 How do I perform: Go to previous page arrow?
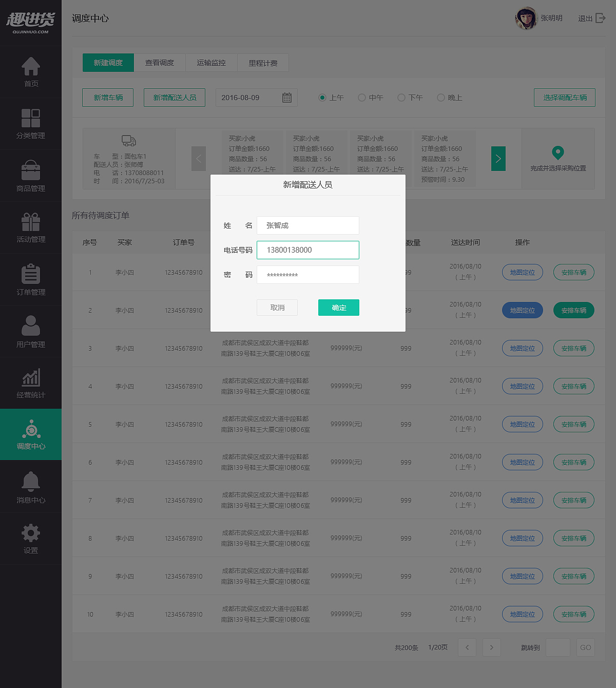coord(467,647)
